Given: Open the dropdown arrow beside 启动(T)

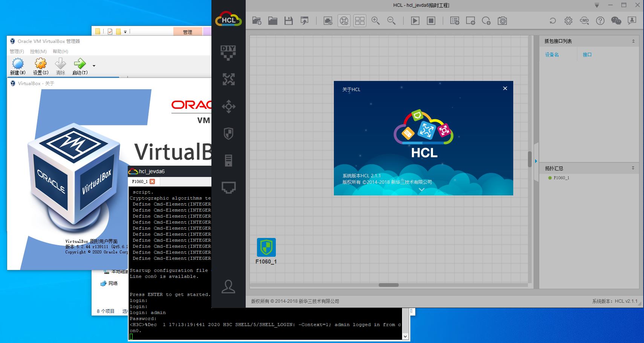Looking at the screenshot, I should 94,66.
